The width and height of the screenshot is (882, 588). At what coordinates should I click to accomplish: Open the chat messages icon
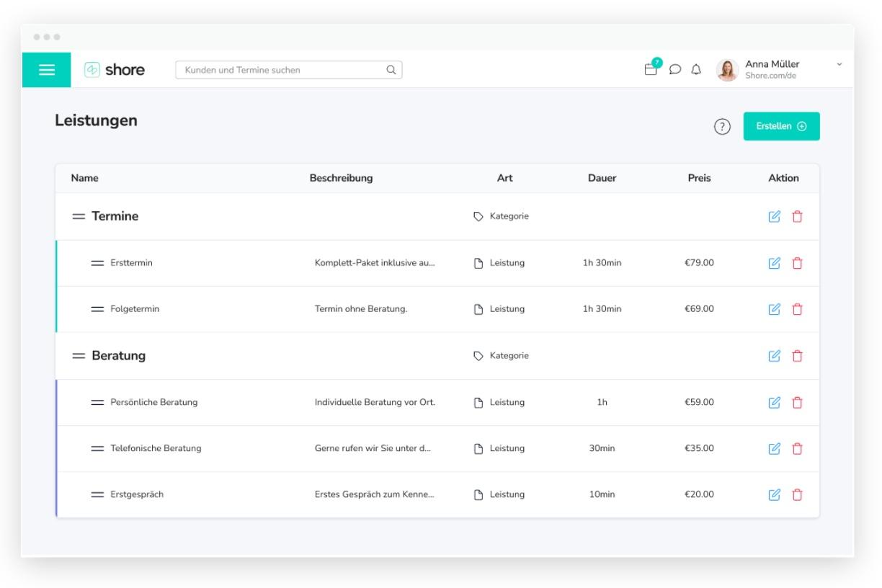[x=675, y=70]
